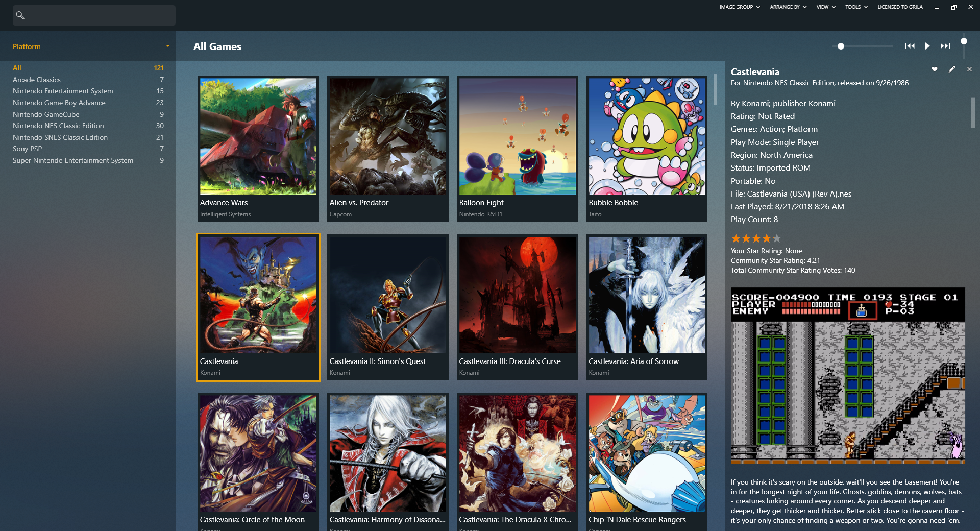Click the Castlevania title in details panel

[x=755, y=72]
